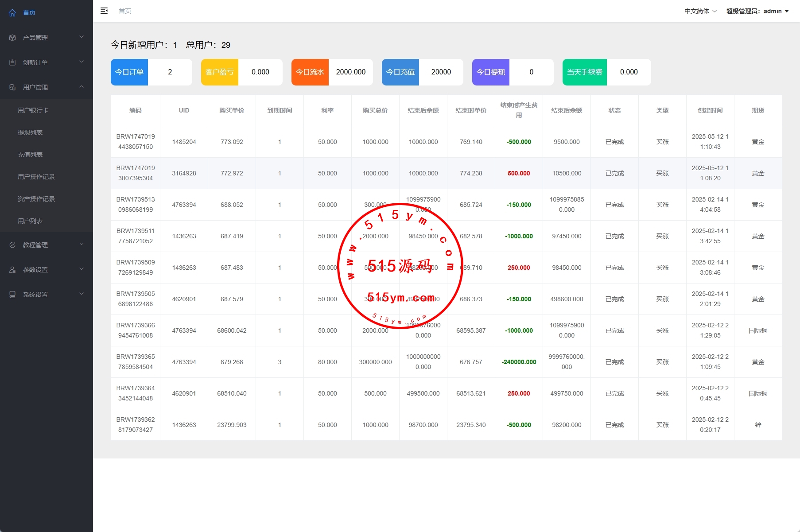Click the 系统设置 monitor icon
The width and height of the screenshot is (800, 532).
click(12, 295)
